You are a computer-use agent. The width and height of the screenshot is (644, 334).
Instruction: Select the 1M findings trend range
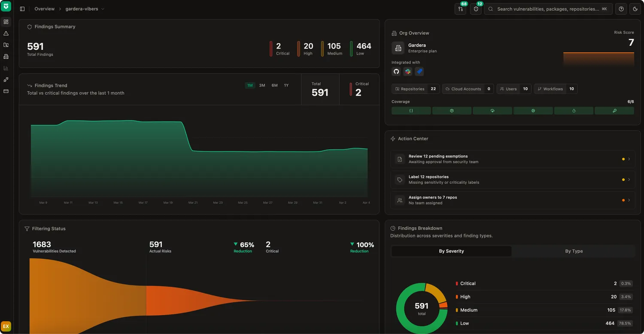[x=250, y=85]
